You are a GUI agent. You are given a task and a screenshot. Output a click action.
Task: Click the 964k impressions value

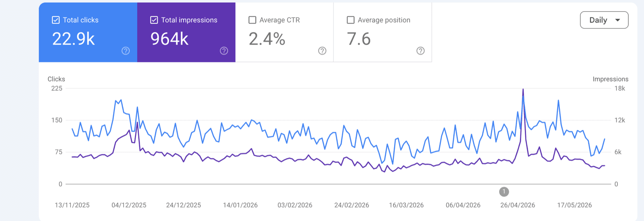[169, 39]
